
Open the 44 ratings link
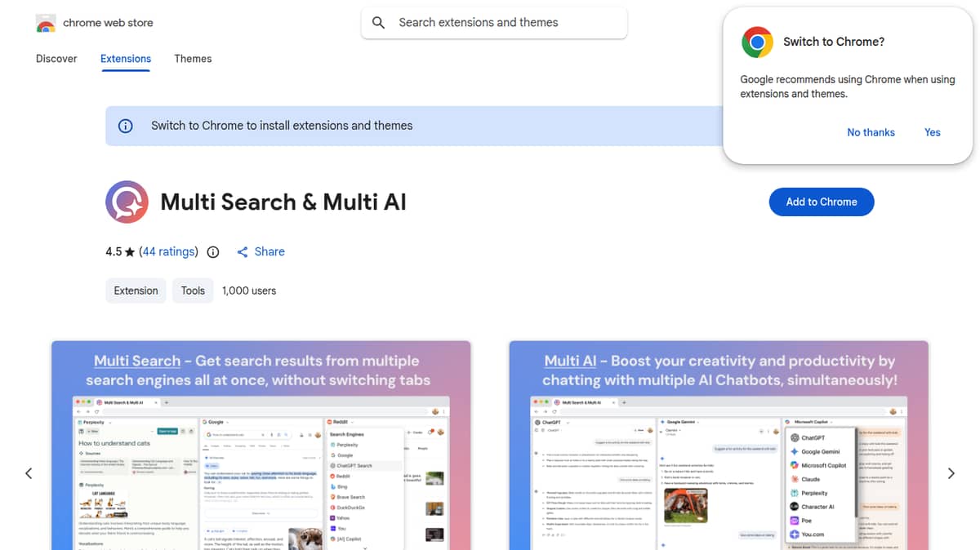tap(168, 252)
